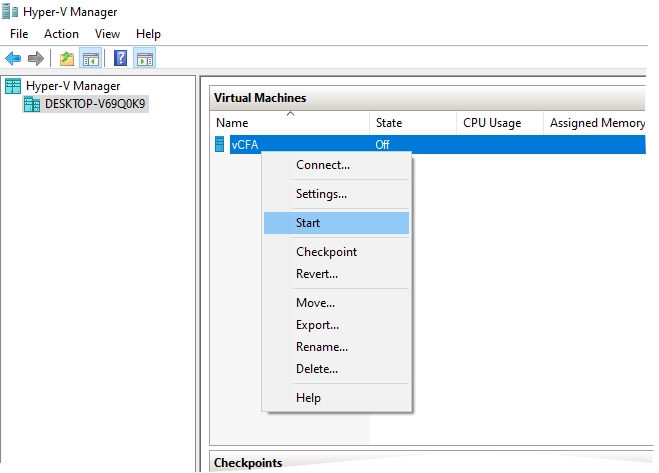Image resolution: width=659 pixels, height=473 pixels.
Task: Click the Hyper-V Manager tree root icon
Action: tap(13, 86)
